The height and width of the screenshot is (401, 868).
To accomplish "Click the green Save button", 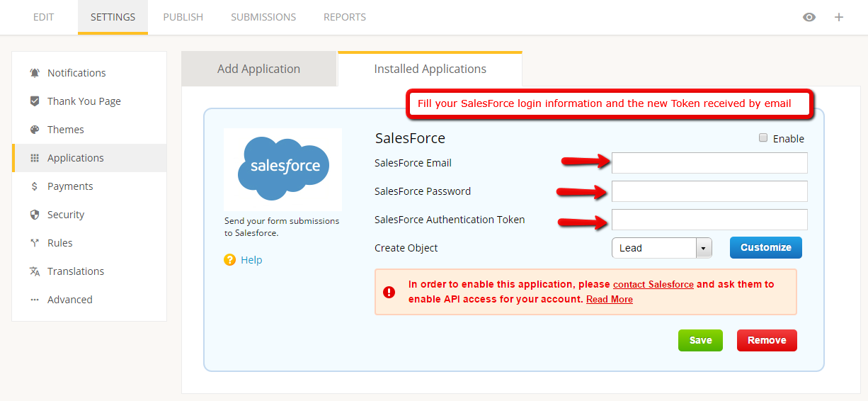I will coord(700,340).
